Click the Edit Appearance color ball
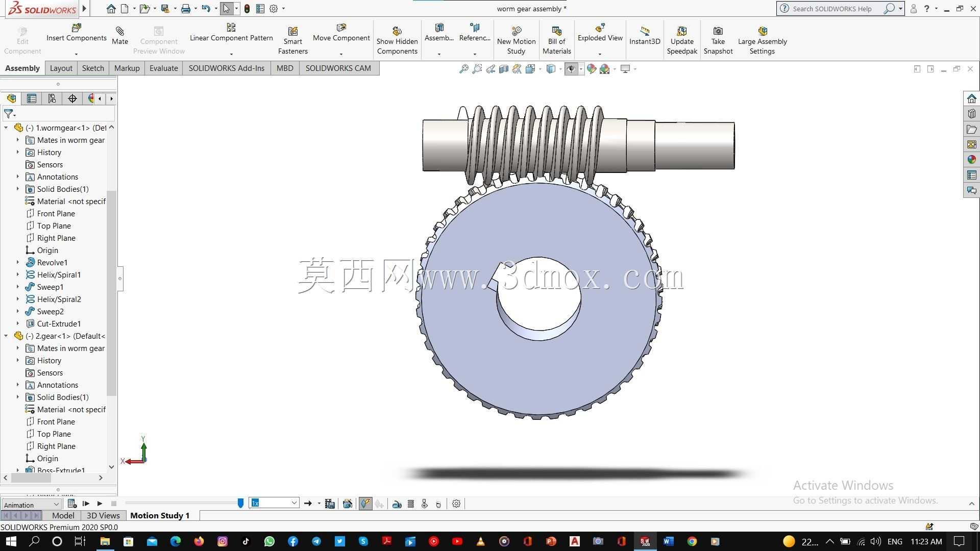 coord(591,69)
